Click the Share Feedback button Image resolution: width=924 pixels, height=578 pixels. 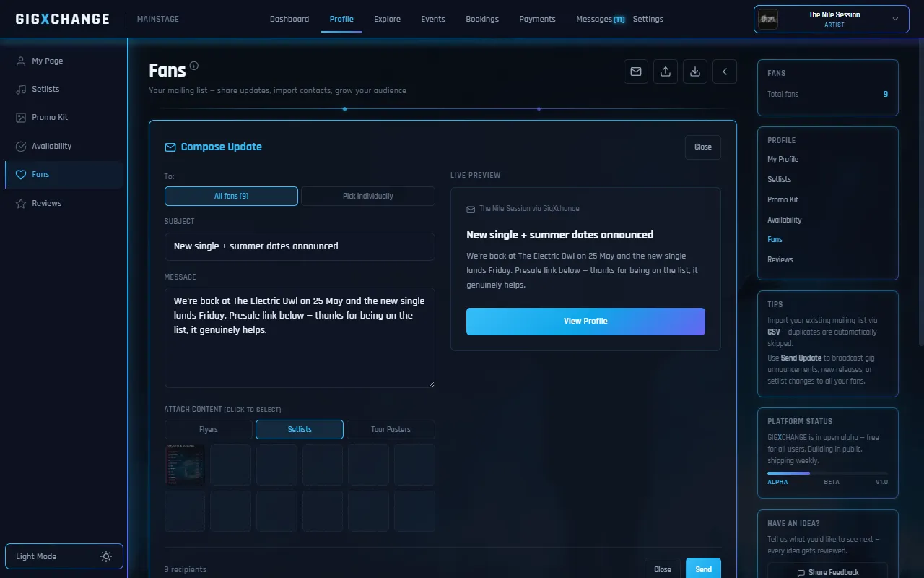click(827, 572)
